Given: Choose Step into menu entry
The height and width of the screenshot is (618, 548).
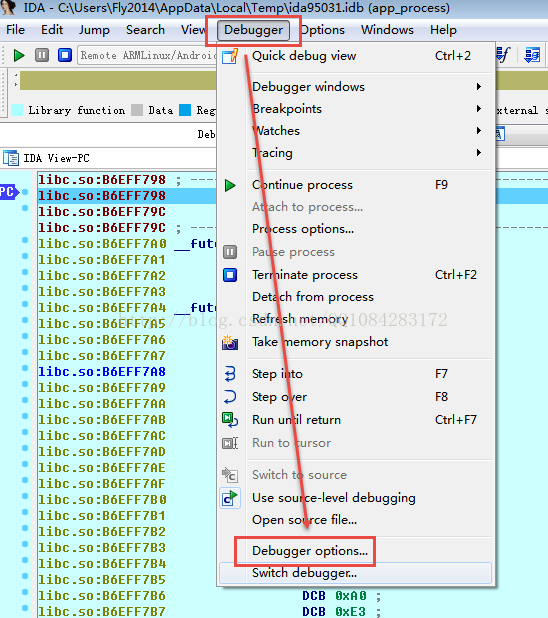Looking at the screenshot, I should (x=277, y=374).
